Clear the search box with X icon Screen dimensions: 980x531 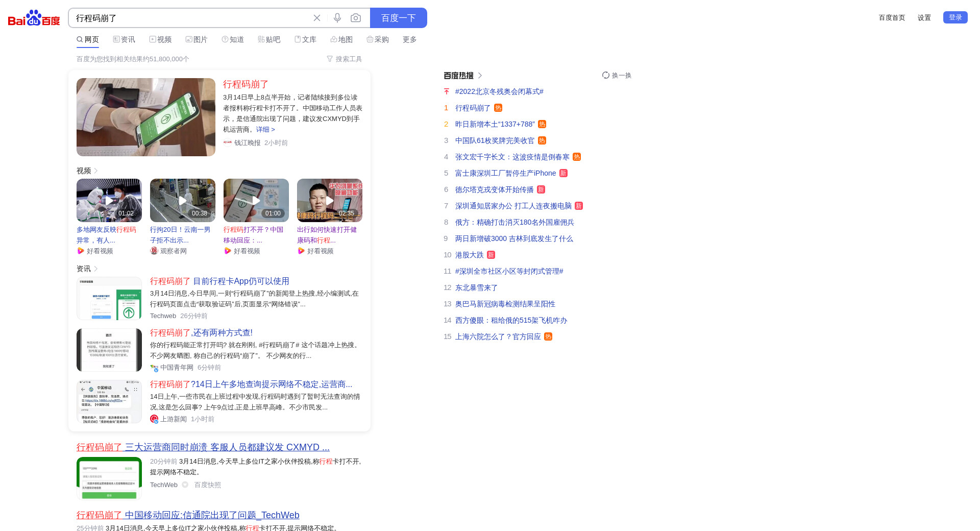click(317, 18)
